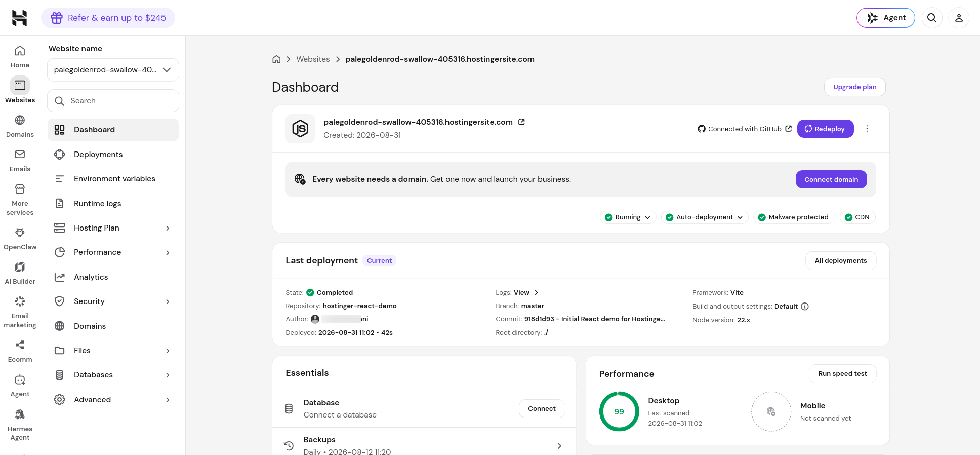This screenshot has height=455, width=980.
Task: Open site URL via external link icon
Action: point(521,122)
